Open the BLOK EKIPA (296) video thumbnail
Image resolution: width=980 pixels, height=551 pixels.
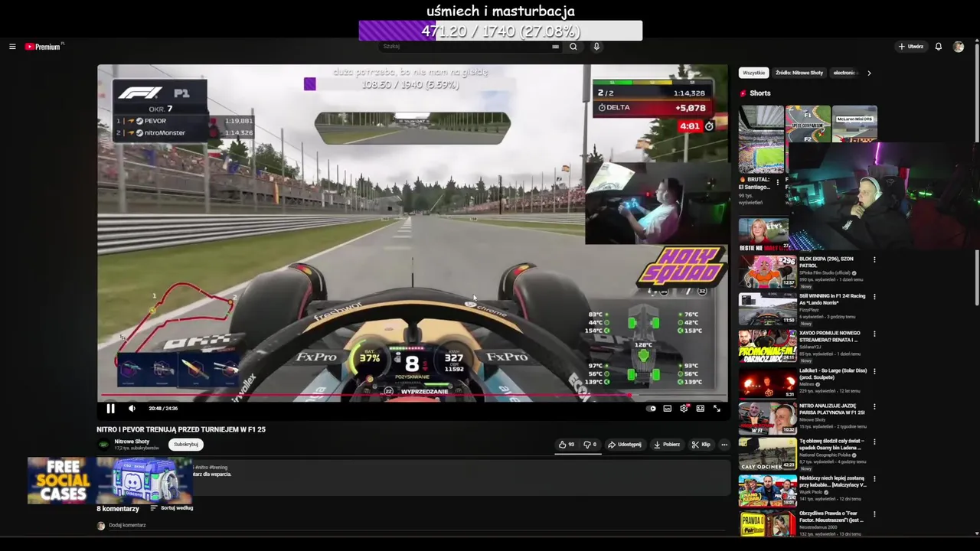[x=767, y=272]
